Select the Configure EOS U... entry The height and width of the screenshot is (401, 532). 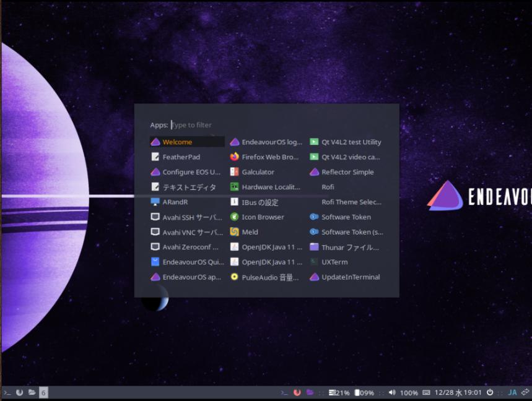point(187,172)
